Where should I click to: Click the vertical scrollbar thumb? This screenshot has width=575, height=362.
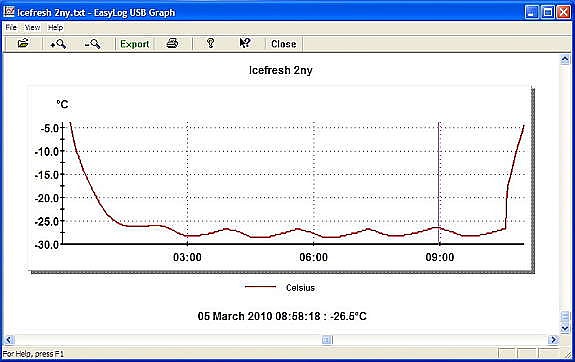tap(565, 317)
